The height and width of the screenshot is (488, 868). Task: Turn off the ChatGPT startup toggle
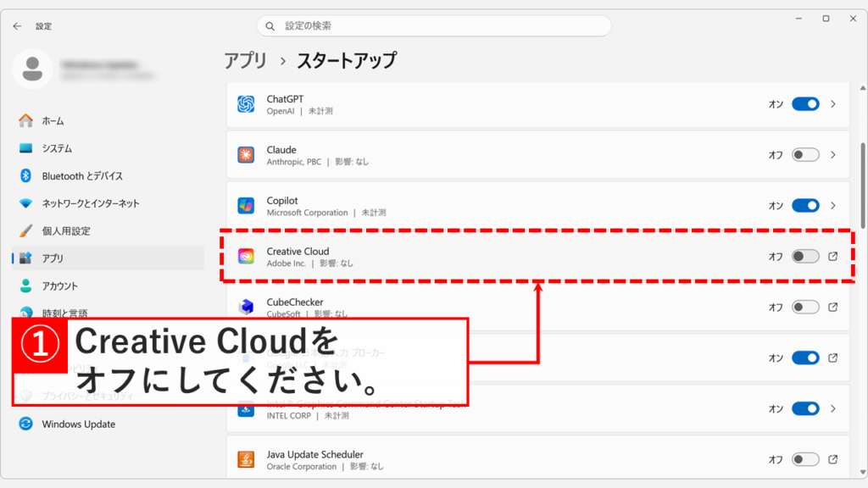click(x=805, y=103)
